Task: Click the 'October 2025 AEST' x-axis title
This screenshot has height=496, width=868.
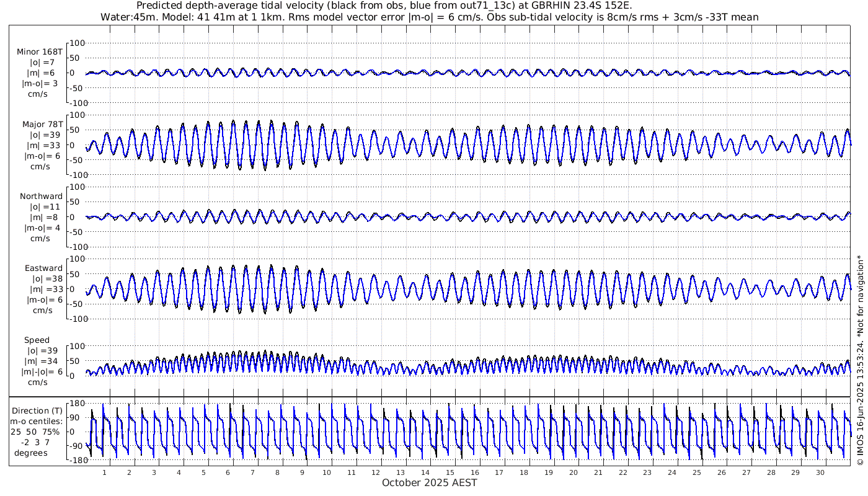Action: (x=430, y=483)
